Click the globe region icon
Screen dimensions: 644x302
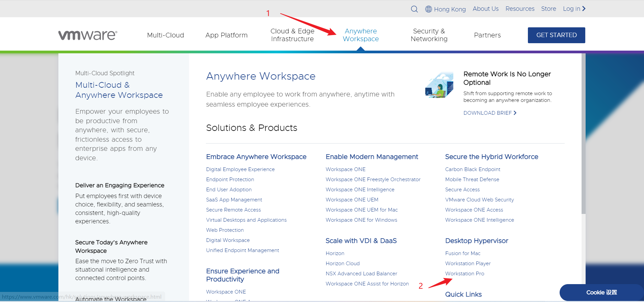click(428, 9)
